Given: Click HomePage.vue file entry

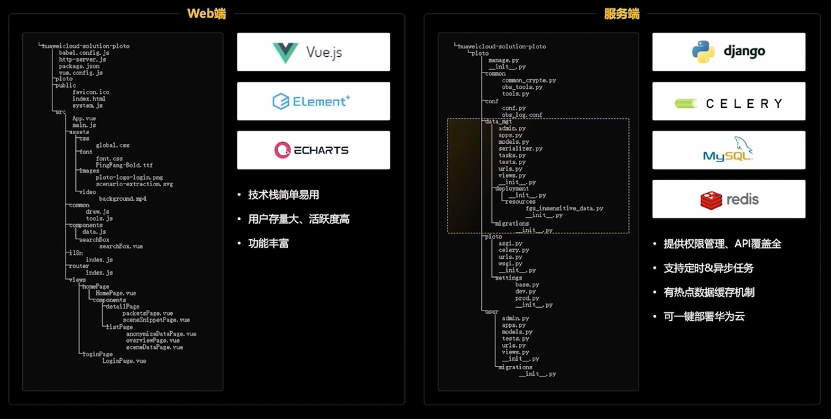Looking at the screenshot, I should click(116, 293).
